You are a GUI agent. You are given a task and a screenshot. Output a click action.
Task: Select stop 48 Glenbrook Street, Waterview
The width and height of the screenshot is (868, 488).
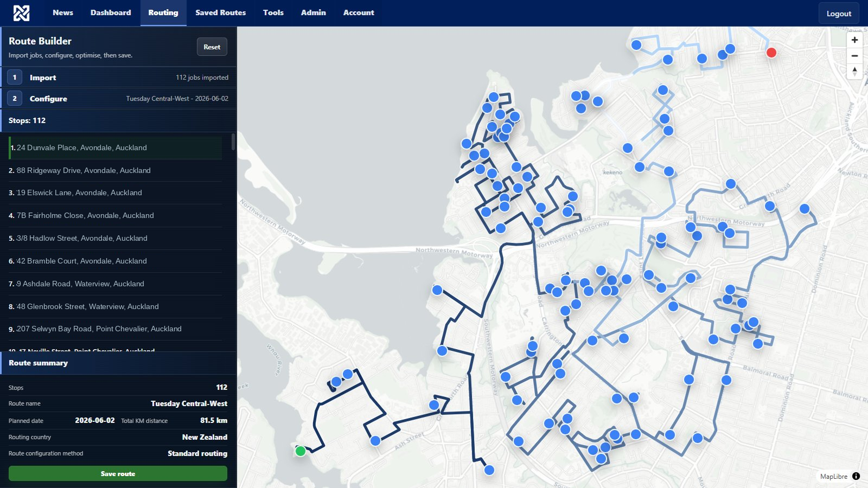[x=115, y=306]
